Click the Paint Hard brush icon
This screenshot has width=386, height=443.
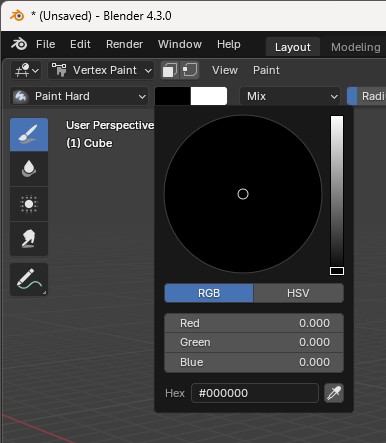[20, 97]
